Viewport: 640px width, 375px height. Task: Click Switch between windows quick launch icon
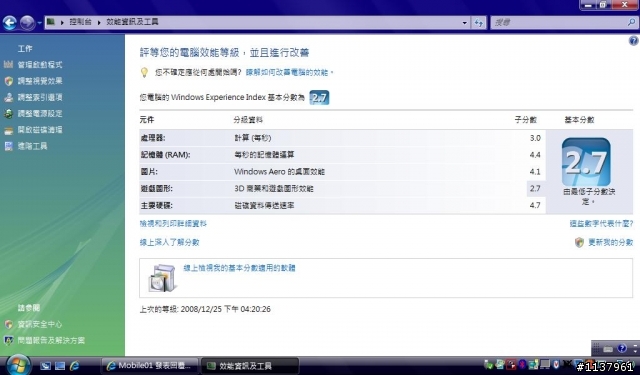pyautogui.click(x=60, y=366)
